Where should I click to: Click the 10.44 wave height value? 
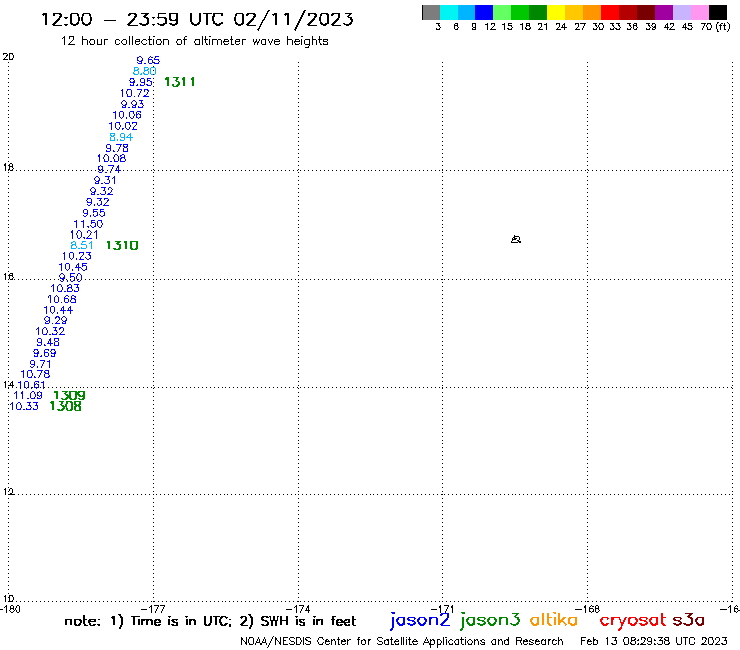(58, 311)
